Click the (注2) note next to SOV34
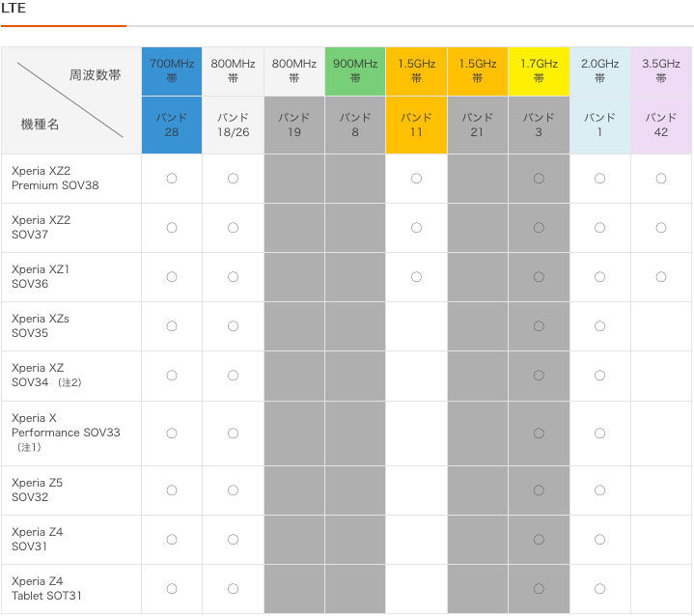Viewport: 694px width, 616px height. [x=69, y=382]
